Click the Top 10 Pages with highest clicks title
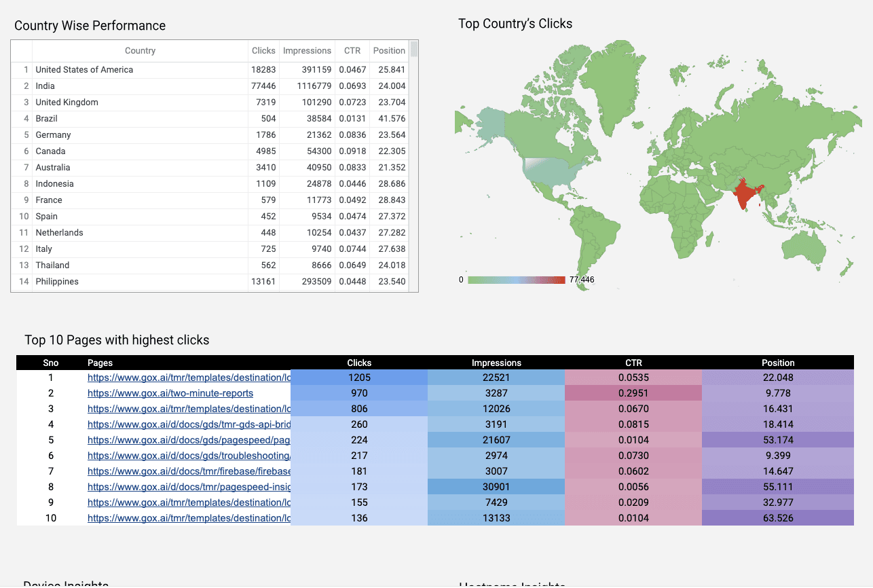 point(117,340)
